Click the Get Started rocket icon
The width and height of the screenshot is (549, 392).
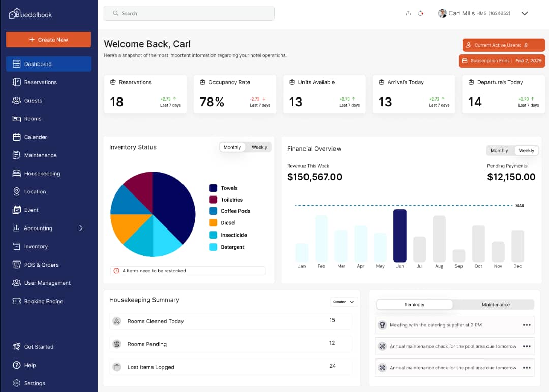pyautogui.click(x=16, y=346)
